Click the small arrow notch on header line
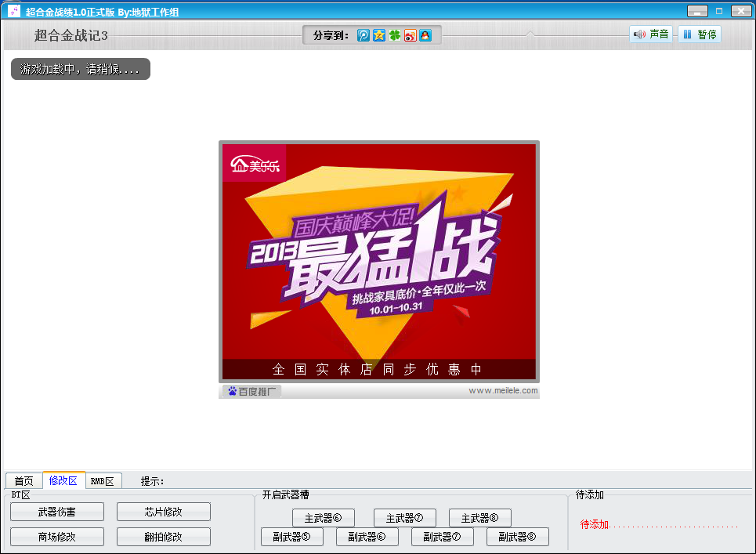Viewport: 756px width, 554px height. point(530,34)
